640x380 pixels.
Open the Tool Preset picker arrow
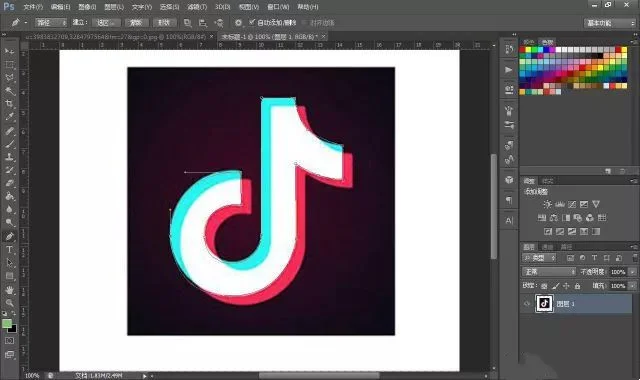(x=26, y=23)
